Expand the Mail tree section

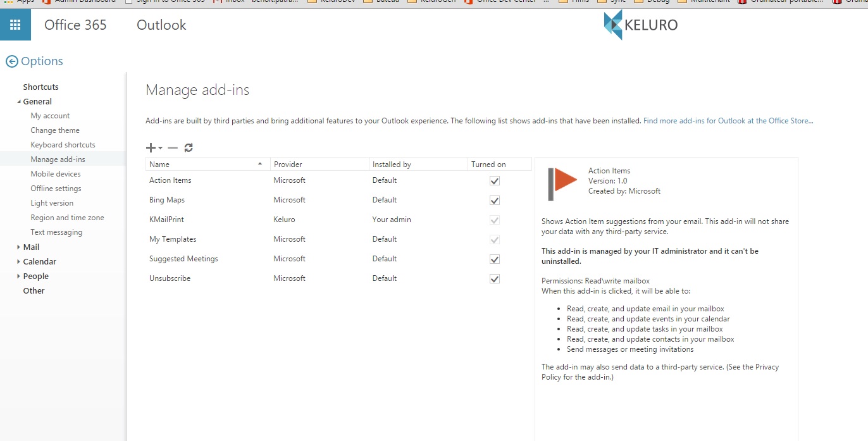tap(18, 247)
